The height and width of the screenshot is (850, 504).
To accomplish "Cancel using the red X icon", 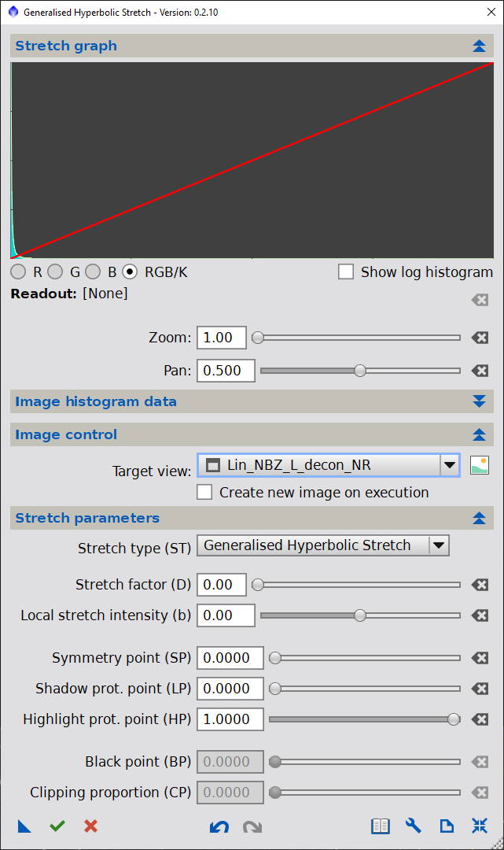I will click(x=90, y=826).
